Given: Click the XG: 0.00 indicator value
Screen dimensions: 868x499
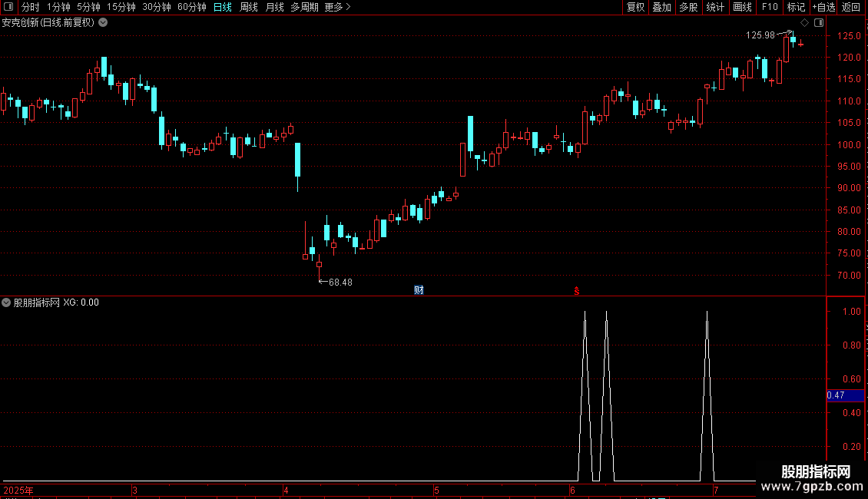Looking at the screenshot, I should click(x=81, y=302).
